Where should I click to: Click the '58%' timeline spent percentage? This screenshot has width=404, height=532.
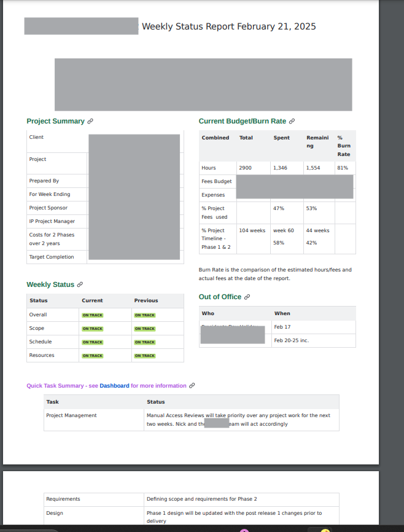pyautogui.click(x=279, y=243)
